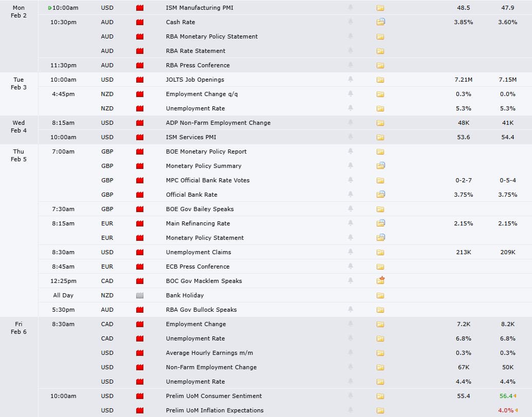Viewport: 532px width, 417px height.
Task: Click red impact icon for JOLTS Job Openings
Action: (x=140, y=80)
